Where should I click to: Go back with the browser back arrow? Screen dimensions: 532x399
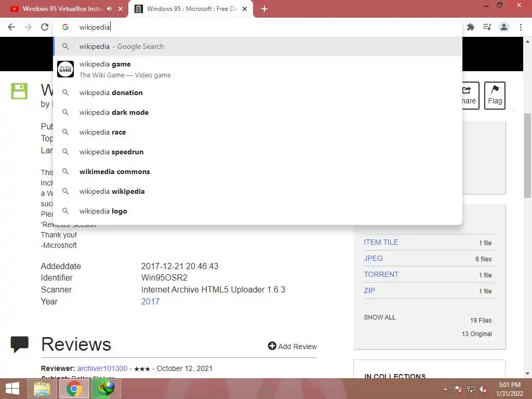click(11, 27)
